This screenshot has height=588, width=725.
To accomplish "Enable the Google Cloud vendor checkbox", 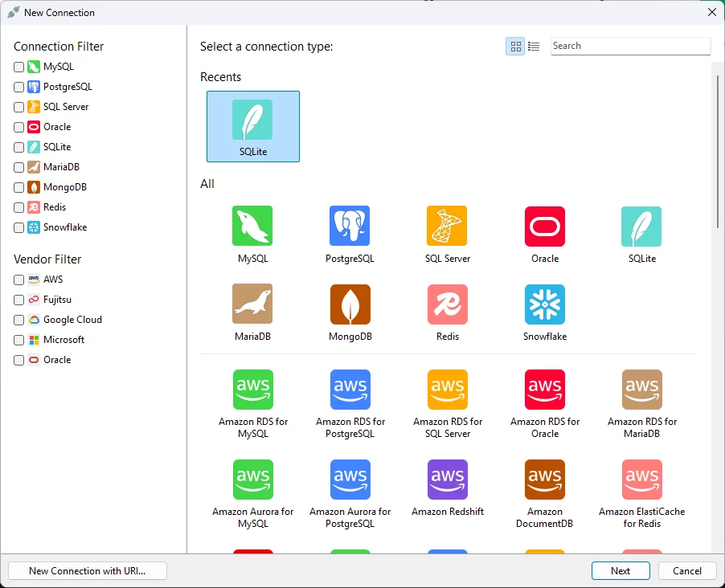I will 19,321.
